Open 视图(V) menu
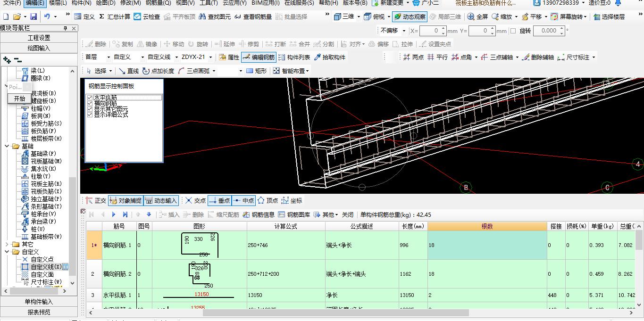 185,3
